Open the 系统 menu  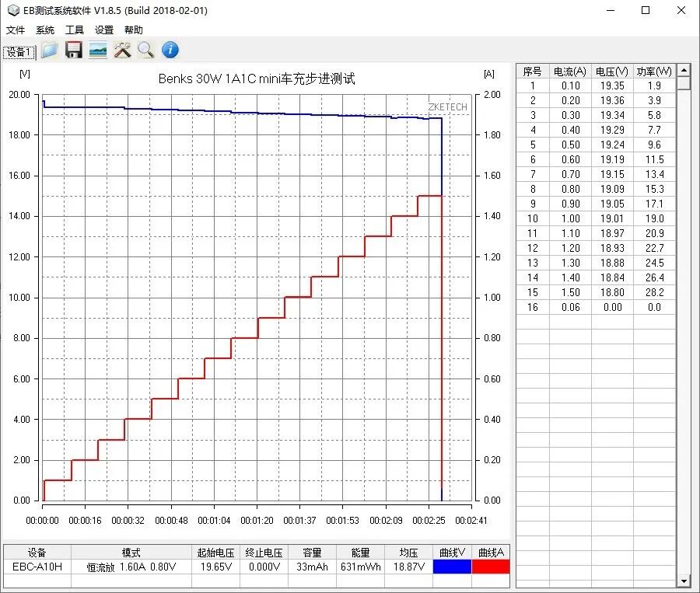44,30
